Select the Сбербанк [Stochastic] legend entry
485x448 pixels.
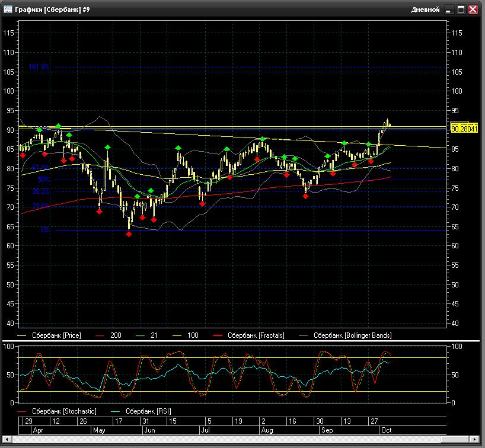(x=57, y=411)
